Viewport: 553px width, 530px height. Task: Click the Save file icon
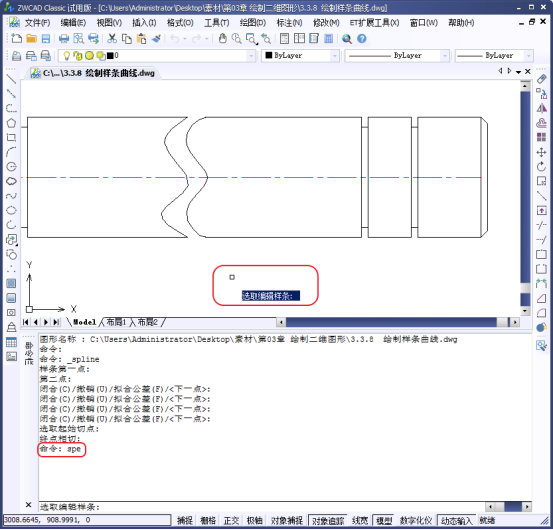pyautogui.click(x=45, y=39)
